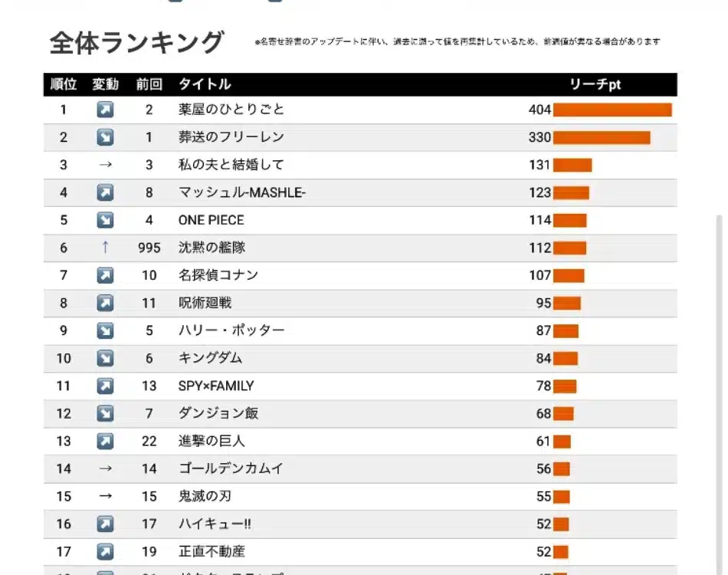Click the down-arrow icon beside 葬送のフリーレン
Image resolution: width=728 pixels, height=575 pixels.
click(105, 137)
